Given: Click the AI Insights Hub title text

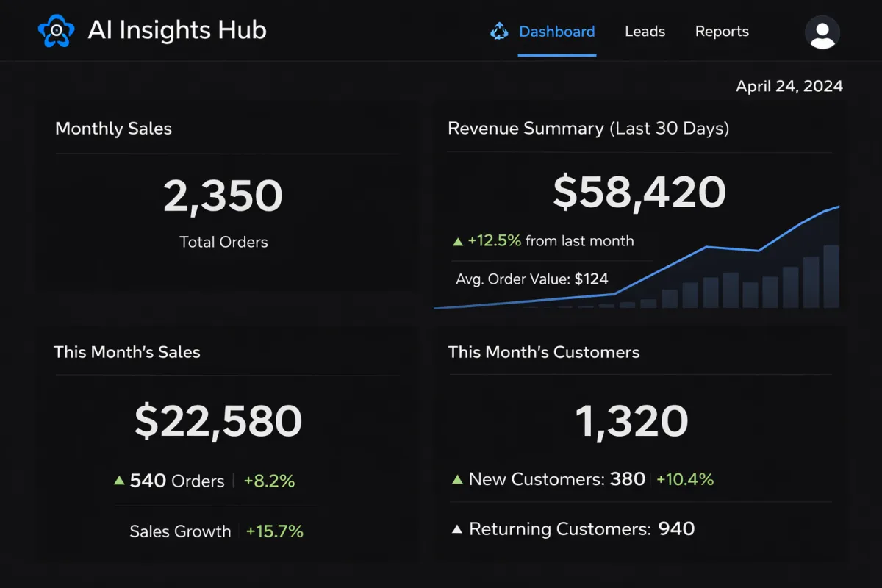Looking at the screenshot, I should click(176, 30).
